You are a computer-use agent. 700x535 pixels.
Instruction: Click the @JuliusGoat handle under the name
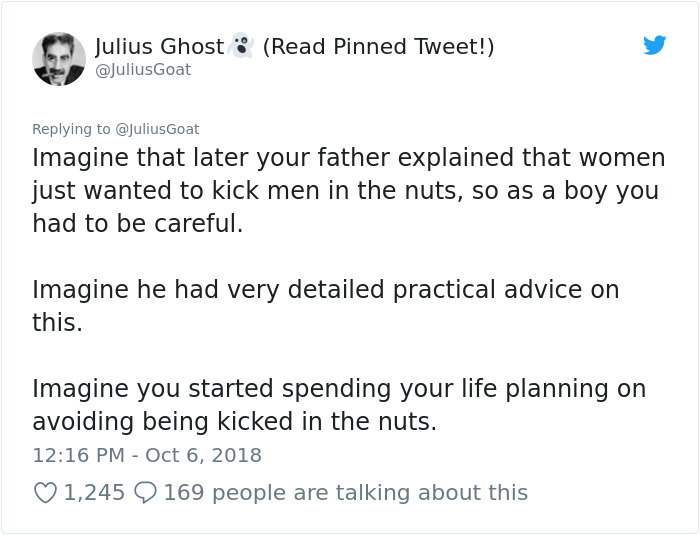click(143, 70)
